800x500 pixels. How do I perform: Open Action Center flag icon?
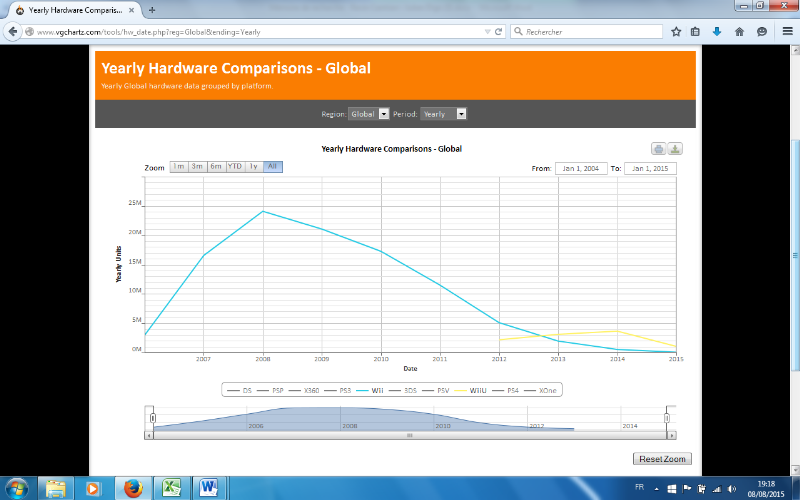[x=687, y=489]
